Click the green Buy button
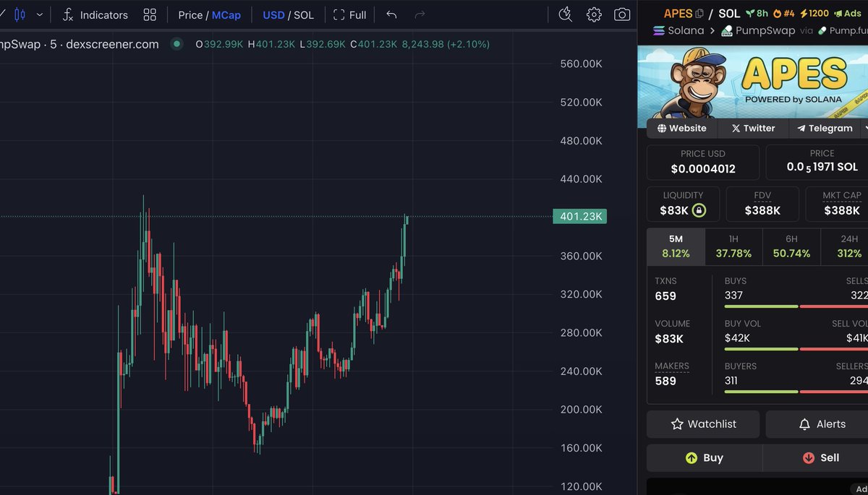Screen dimensions: 868x495 704,457
